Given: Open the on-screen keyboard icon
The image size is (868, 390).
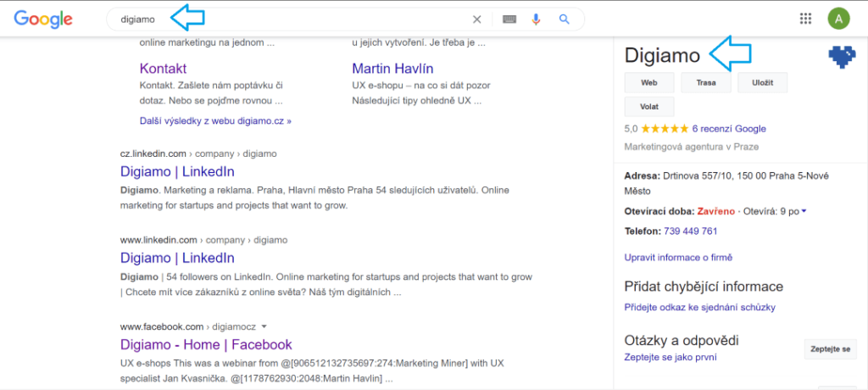Looking at the screenshot, I should (509, 19).
